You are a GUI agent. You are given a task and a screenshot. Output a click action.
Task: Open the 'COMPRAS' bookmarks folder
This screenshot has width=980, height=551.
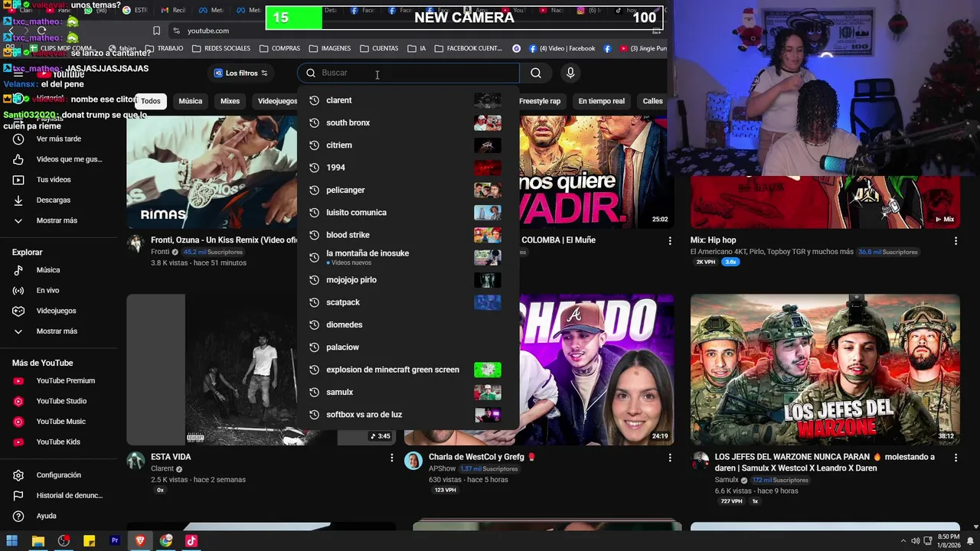pos(279,48)
